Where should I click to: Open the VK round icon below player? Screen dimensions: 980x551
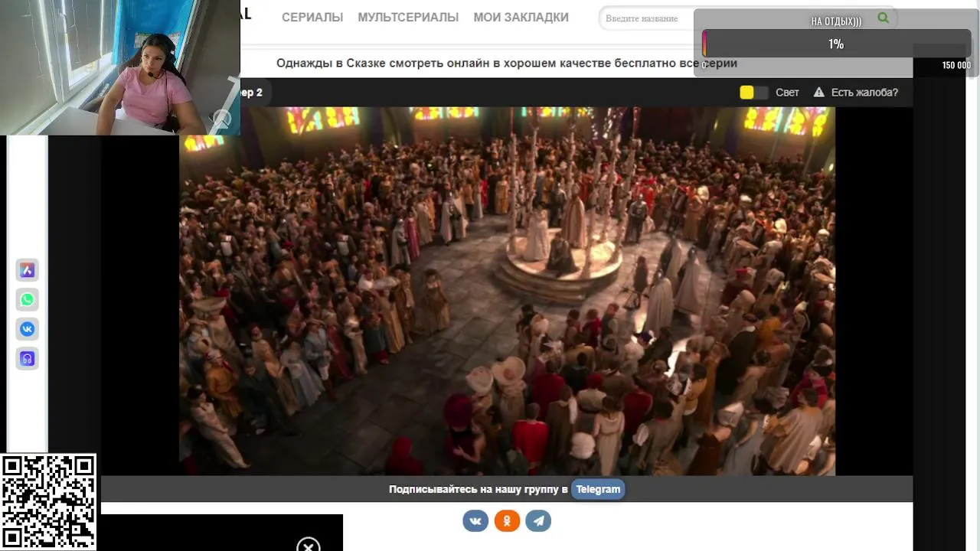pos(475,521)
